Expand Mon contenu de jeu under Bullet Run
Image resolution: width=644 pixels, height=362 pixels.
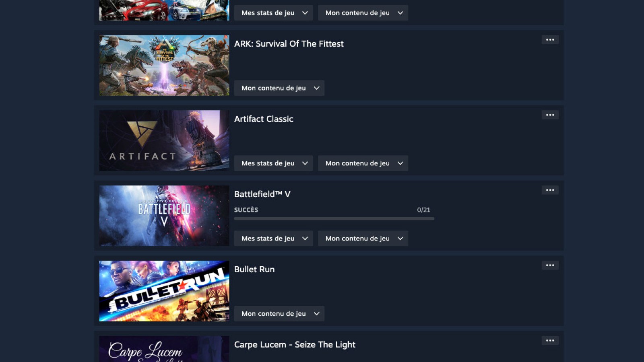coord(279,314)
